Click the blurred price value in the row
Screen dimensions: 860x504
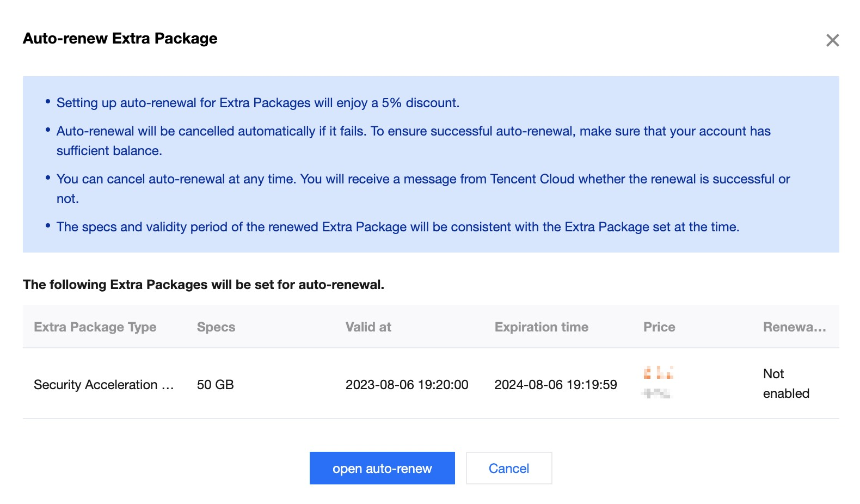click(658, 383)
